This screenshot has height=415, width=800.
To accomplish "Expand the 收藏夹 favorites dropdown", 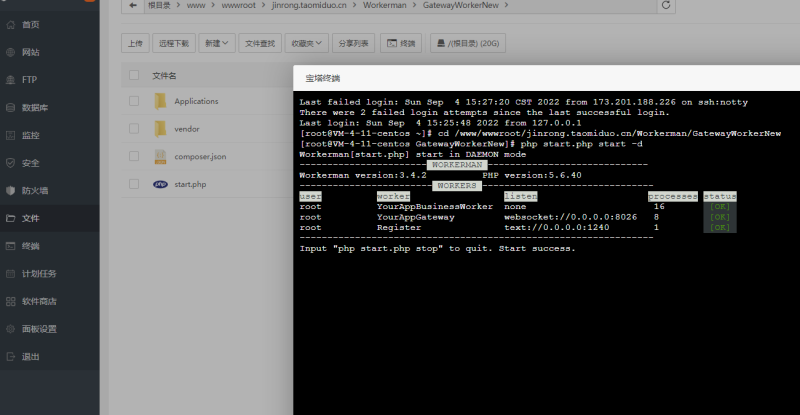I will pos(307,43).
